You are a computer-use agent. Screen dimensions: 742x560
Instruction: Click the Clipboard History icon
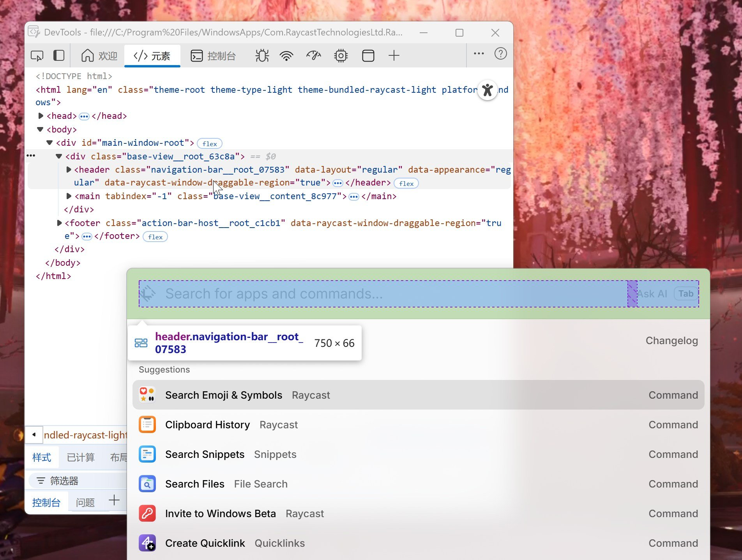point(147,424)
